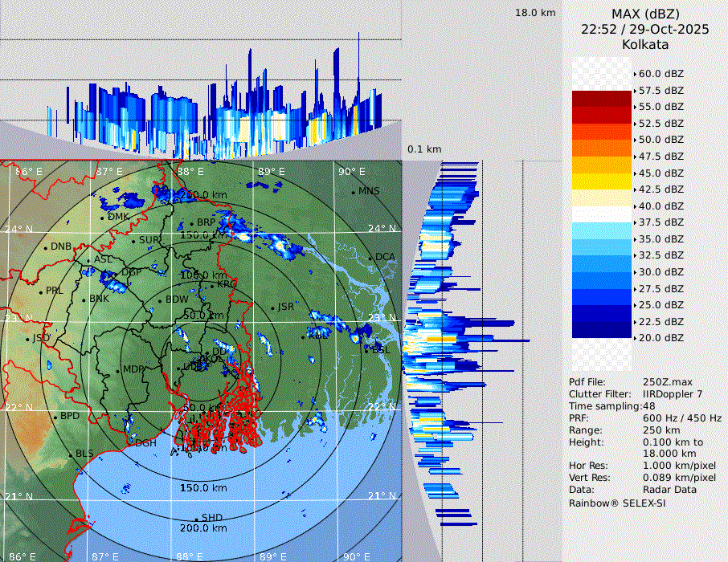Select the JSR station marker
The image size is (728, 562).
tap(272, 307)
